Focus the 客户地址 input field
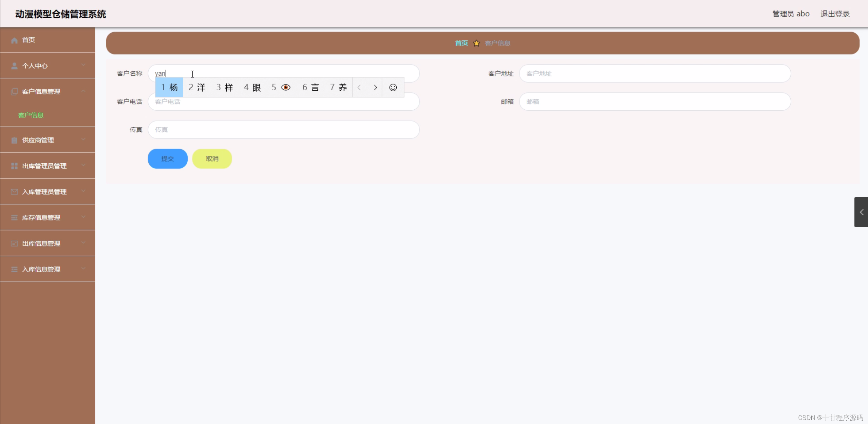 [x=655, y=74]
